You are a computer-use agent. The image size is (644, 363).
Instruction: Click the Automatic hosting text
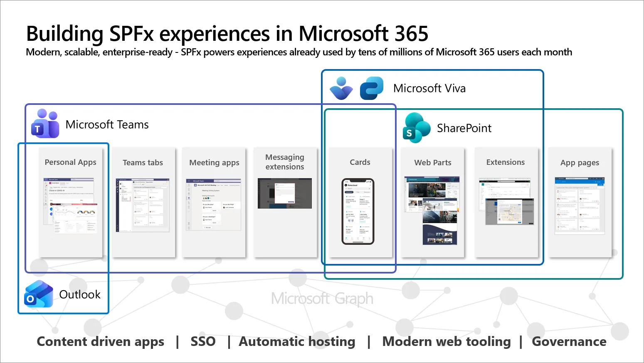point(297,341)
